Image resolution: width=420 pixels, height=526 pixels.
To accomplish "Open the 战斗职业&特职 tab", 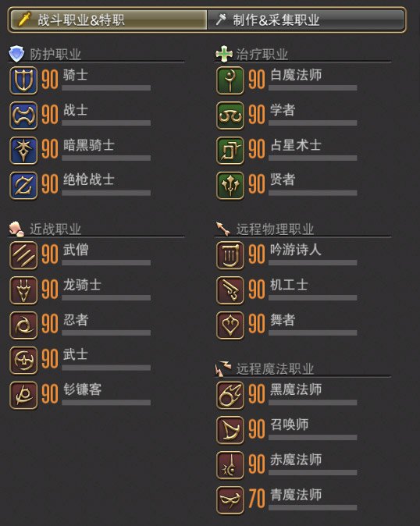I will coord(109,20).
